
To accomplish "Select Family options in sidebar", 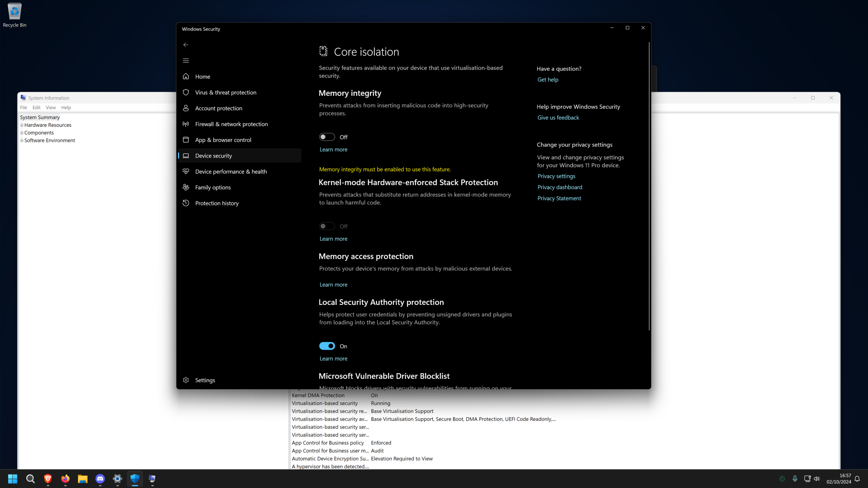I will click(213, 187).
